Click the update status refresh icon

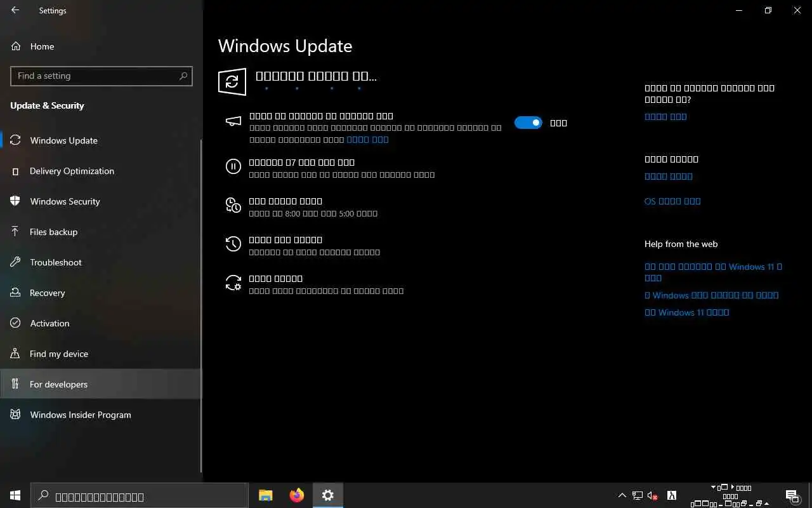click(x=232, y=81)
